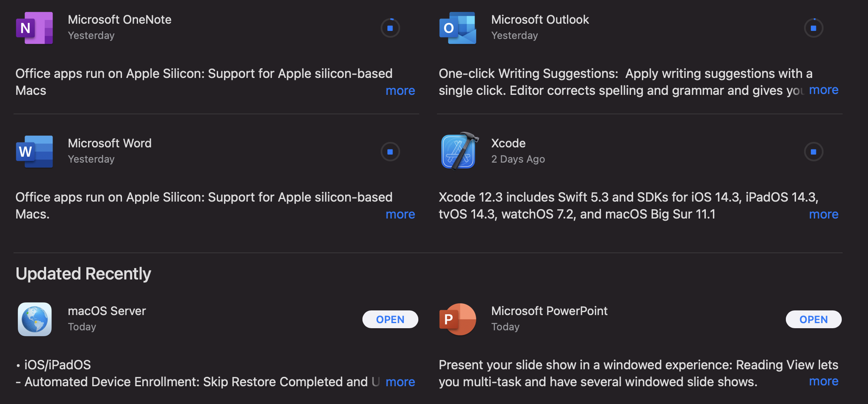
Task: Cancel the Microsoft Outlook download in progress
Action: click(813, 28)
